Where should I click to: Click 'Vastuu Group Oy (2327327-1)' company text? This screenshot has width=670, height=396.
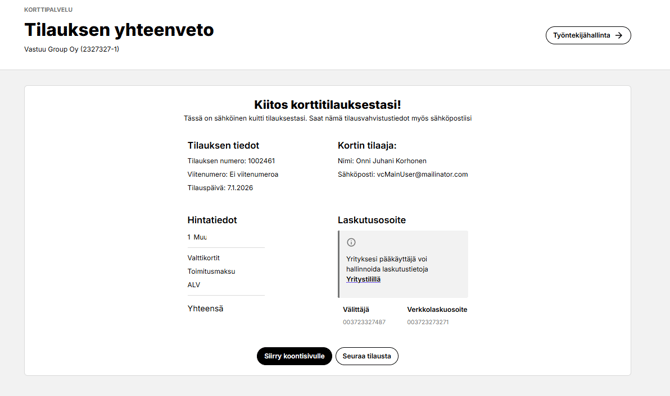[72, 50]
